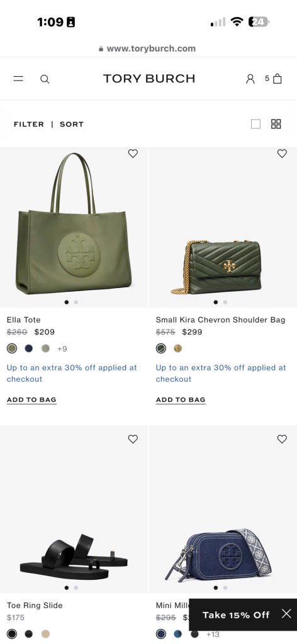Select navy color swatch for Ella Tote
The width and height of the screenshot is (297, 644).
click(29, 348)
